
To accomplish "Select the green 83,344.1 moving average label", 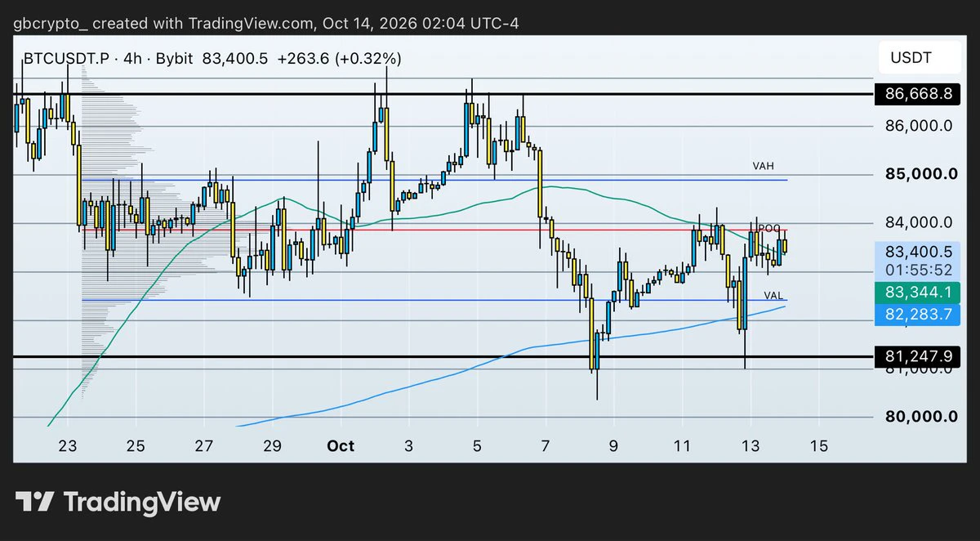I will [x=917, y=293].
